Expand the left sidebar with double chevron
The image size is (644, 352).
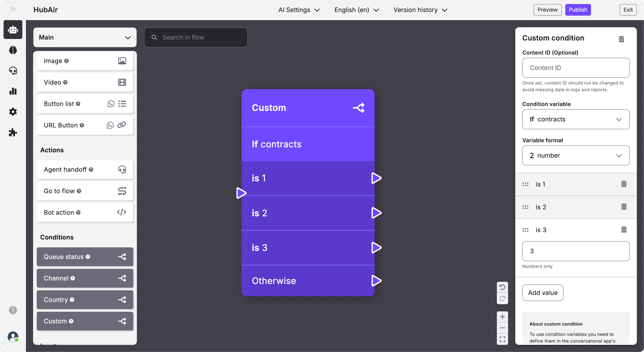pos(13,9)
